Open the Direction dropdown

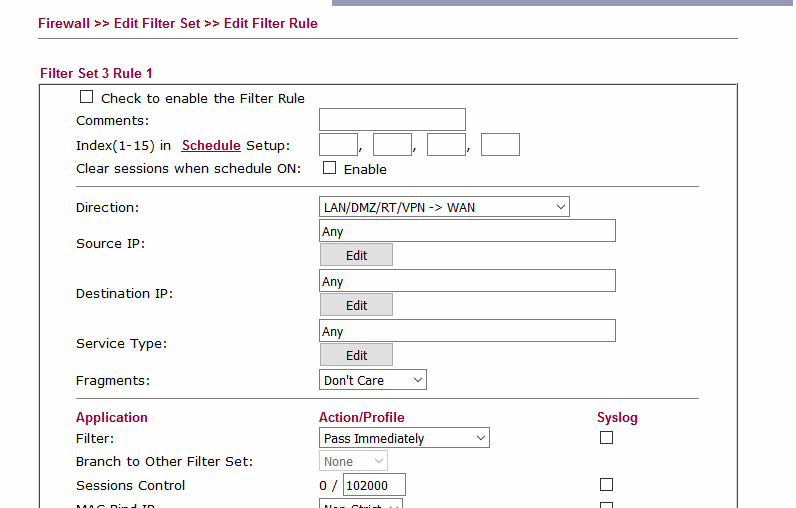tap(443, 207)
